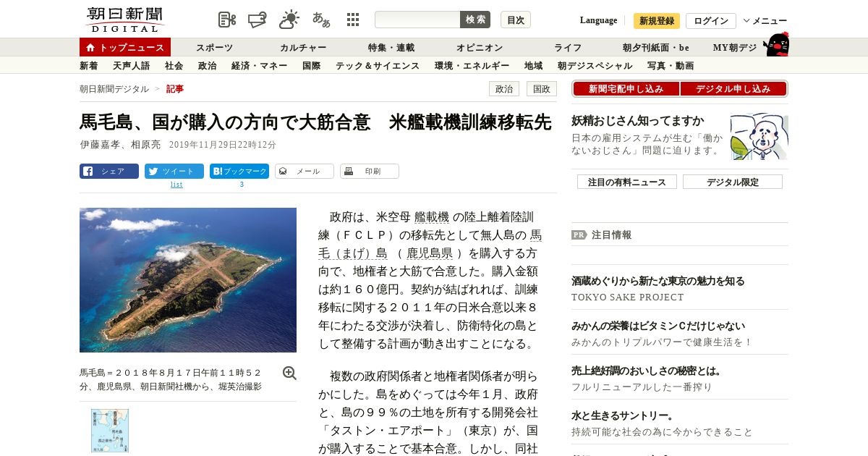The height and width of the screenshot is (456, 868).
Task: Select 写真・動画 in sub navigation
Action: 671,66
